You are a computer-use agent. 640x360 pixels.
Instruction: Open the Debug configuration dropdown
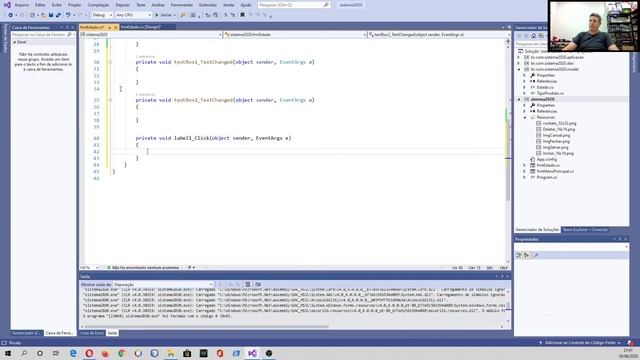(102, 15)
